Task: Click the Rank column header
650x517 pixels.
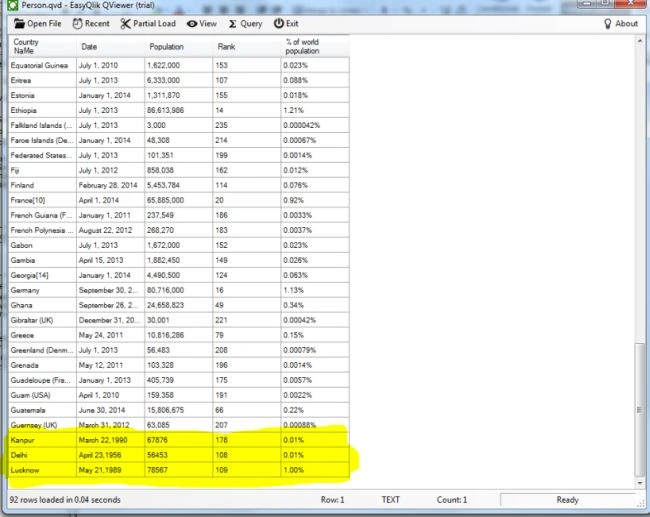Action: [247, 46]
